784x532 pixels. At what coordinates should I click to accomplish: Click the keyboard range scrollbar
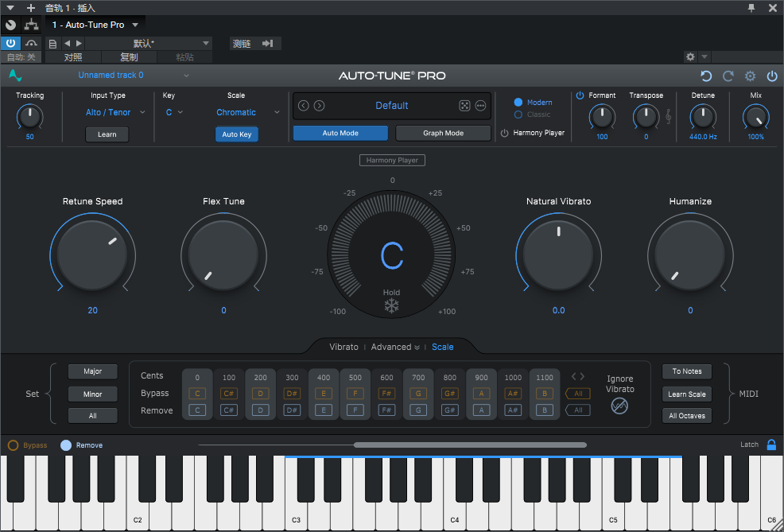[x=470, y=445]
